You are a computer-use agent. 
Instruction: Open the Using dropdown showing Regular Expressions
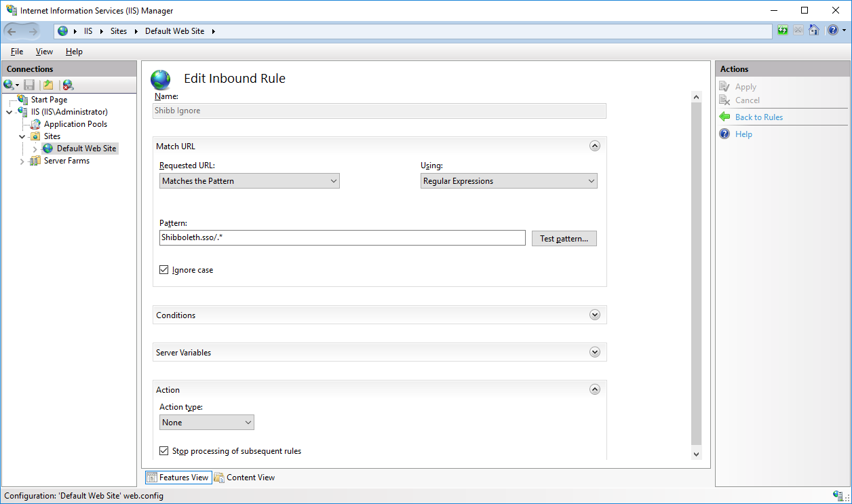coord(509,180)
